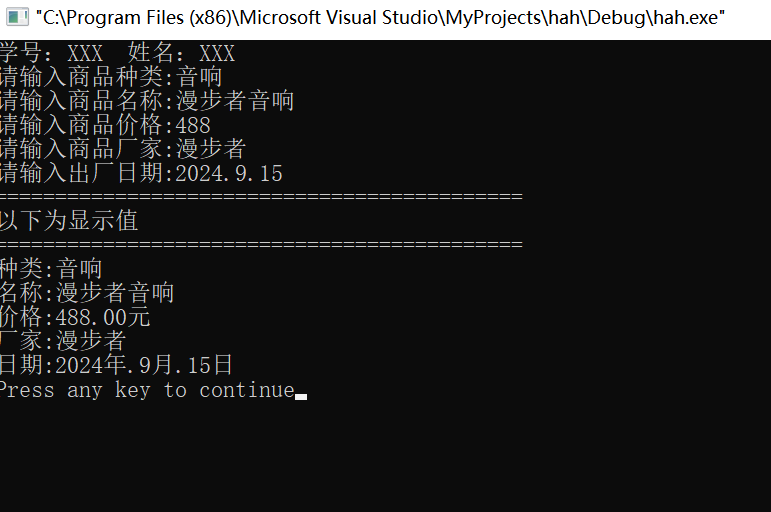Image resolution: width=771 pixels, height=512 pixels.
Task: Click the Press any key to continue text
Action: [x=147, y=391]
